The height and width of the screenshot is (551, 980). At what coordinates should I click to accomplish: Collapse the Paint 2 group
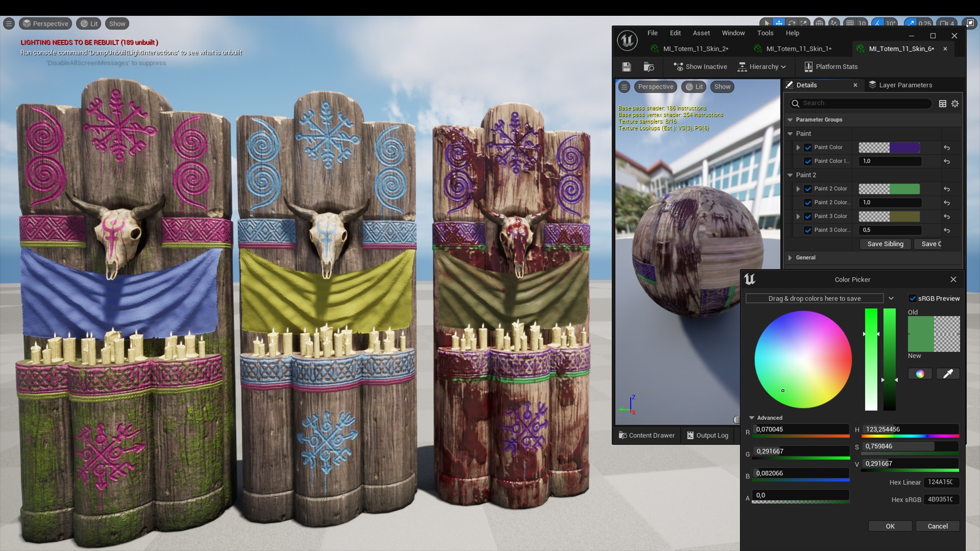pyautogui.click(x=790, y=175)
